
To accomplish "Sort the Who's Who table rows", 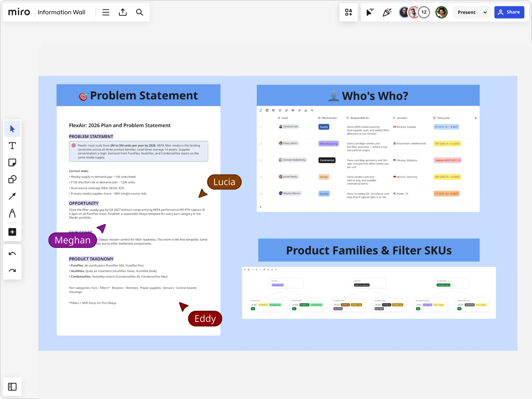I will pyautogui.click(x=286, y=110).
